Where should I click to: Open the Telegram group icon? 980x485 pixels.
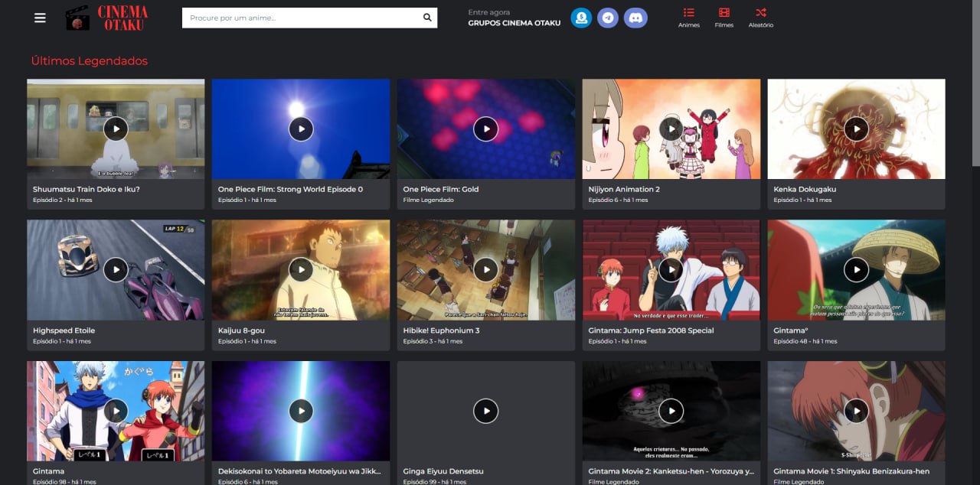[x=608, y=18]
